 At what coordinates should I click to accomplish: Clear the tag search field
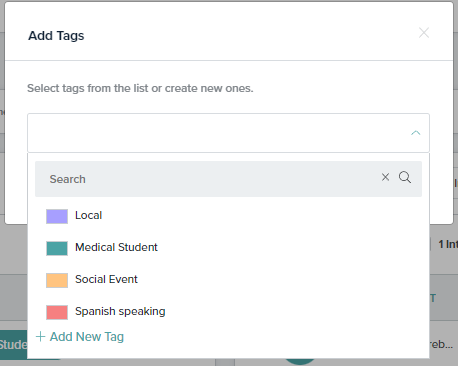385,177
